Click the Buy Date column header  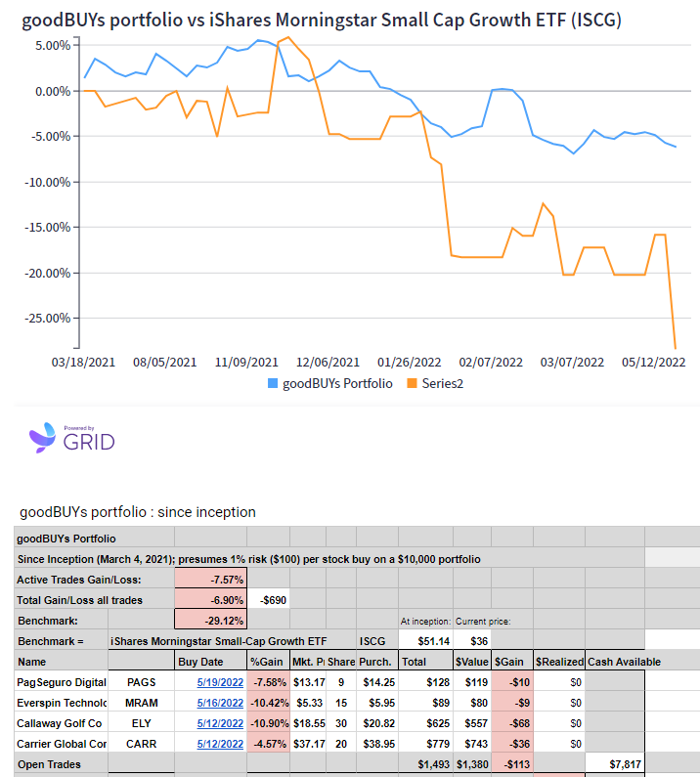click(x=211, y=662)
